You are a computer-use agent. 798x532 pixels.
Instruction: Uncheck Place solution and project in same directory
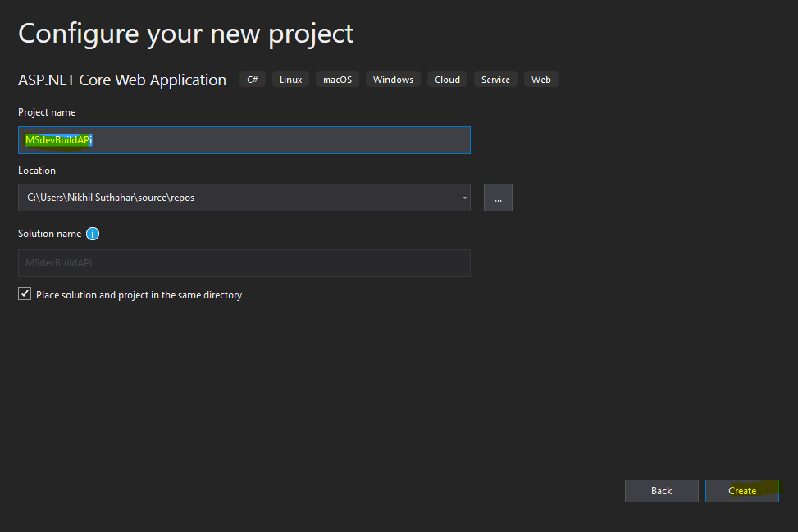click(x=25, y=294)
